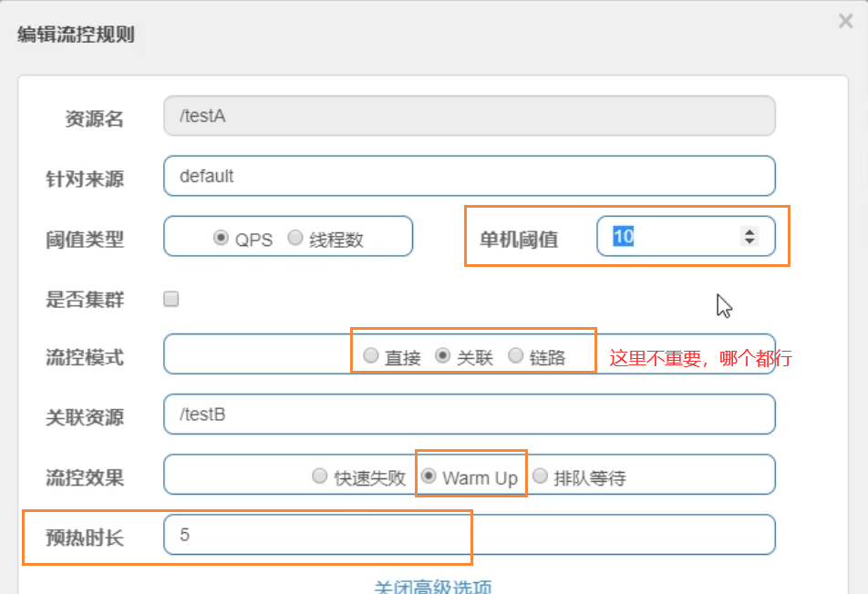Select 排队等待 flow control effect
Viewport: 868px width, 594px height.
tap(540, 476)
